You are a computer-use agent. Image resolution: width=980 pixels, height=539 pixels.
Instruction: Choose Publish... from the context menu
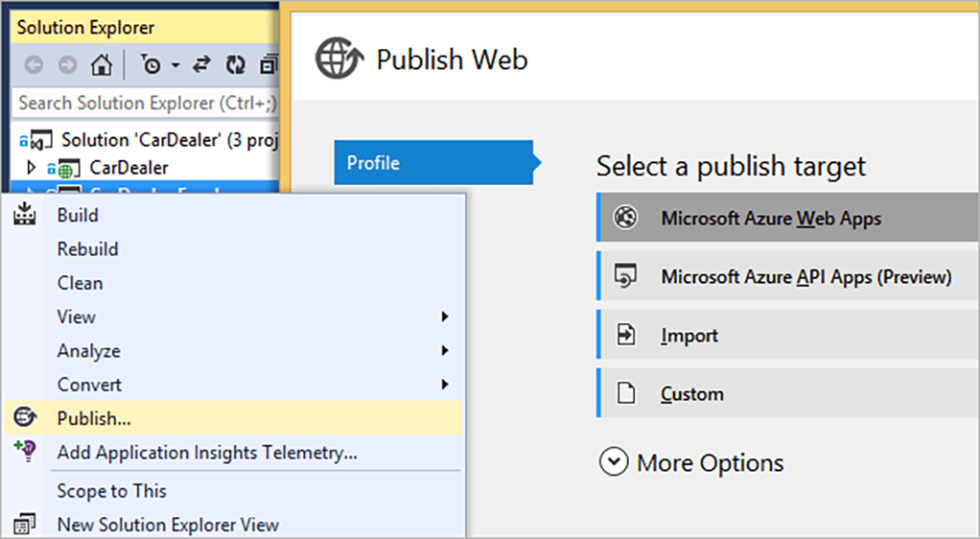point(94,418)
